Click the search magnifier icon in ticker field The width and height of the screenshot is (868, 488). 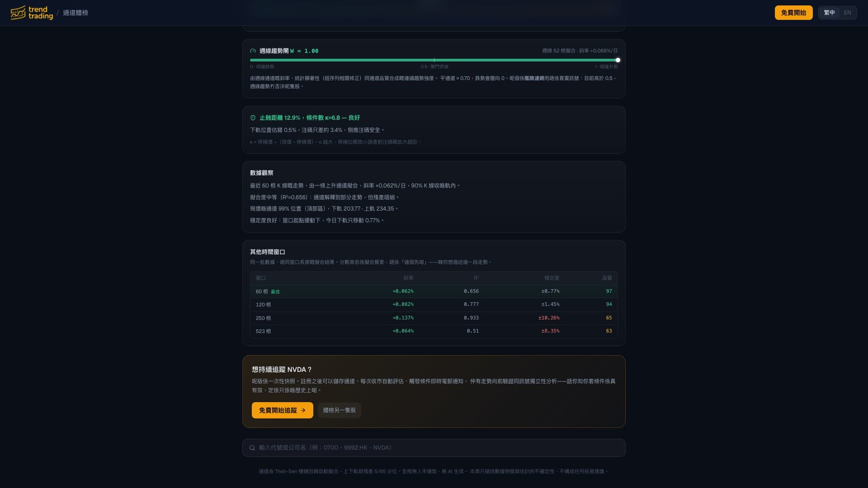(x=252, y=448)
